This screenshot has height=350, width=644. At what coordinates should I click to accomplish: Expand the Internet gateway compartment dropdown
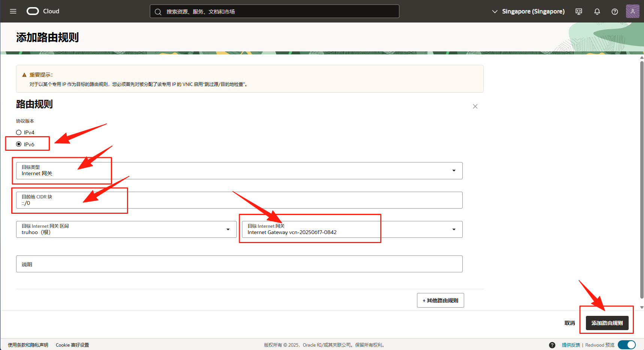click(x=228, y=230)
